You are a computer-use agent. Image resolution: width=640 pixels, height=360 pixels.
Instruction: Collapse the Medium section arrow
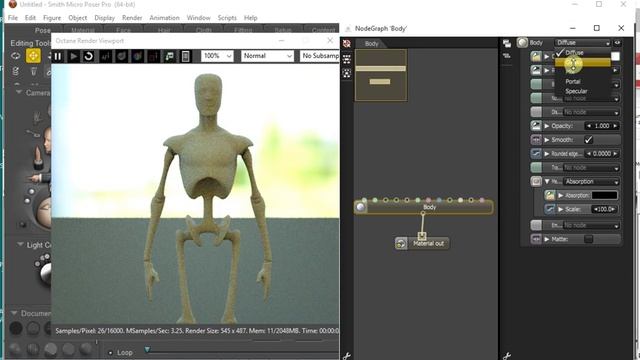pyautogui.click(x=547, y=181)
